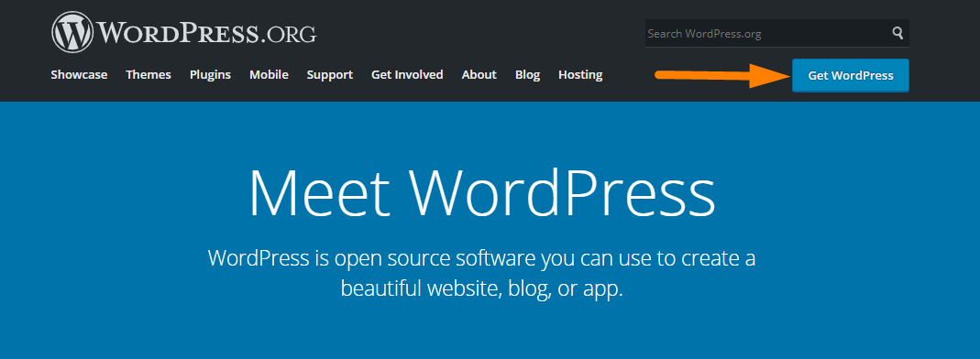The width and height of the screenshot is (980, 359).
Task: Open the Showcase menu item
Action: [x=79, y=75]
